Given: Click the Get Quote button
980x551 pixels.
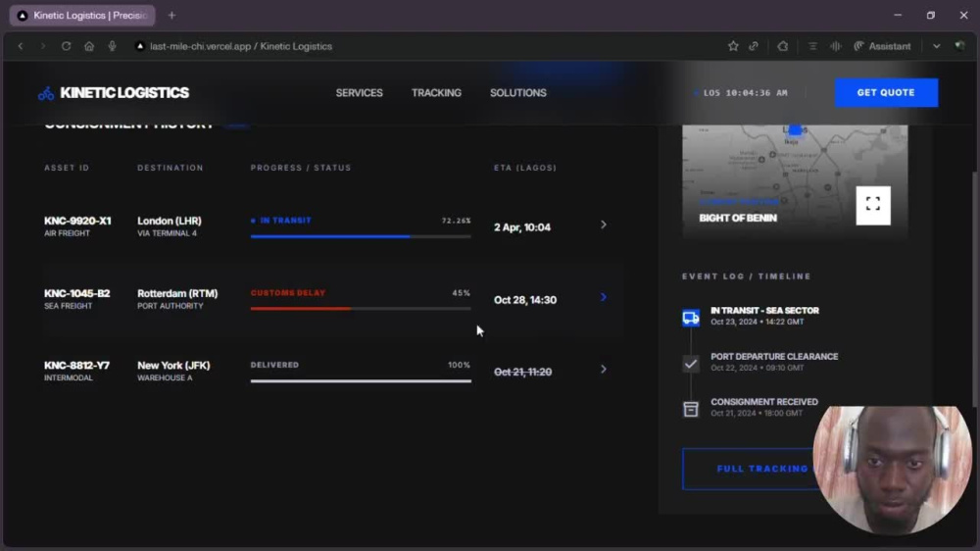Looking at the screenshot, I should (x=886, y=92).
